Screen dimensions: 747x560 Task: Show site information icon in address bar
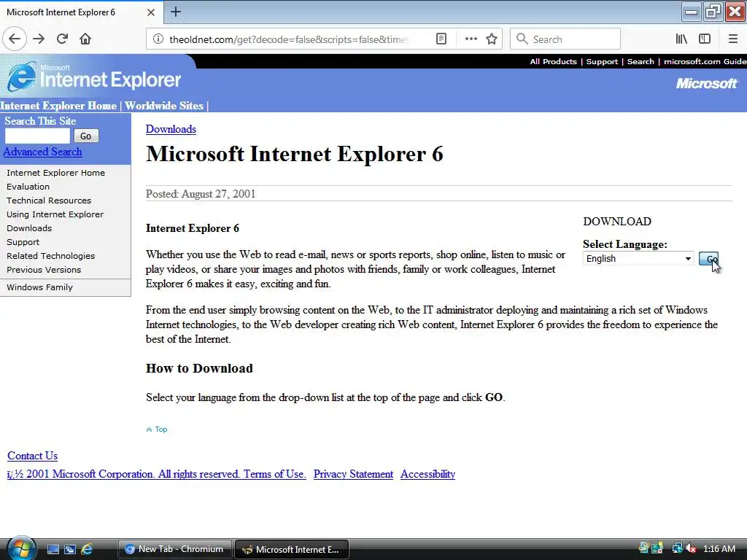[x=158, y=39]
